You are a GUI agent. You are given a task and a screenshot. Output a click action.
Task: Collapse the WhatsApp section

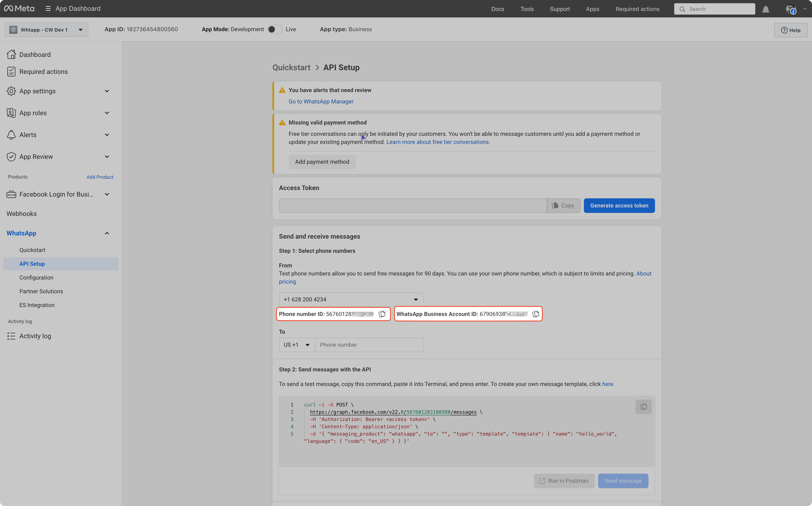coord(107,233)
